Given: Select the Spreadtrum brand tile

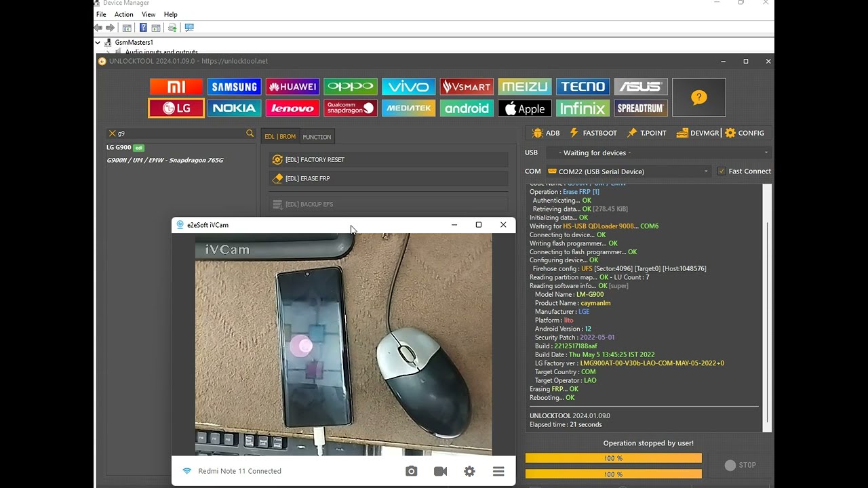Looking at the screenshot, I should click(x=641, y=108).
